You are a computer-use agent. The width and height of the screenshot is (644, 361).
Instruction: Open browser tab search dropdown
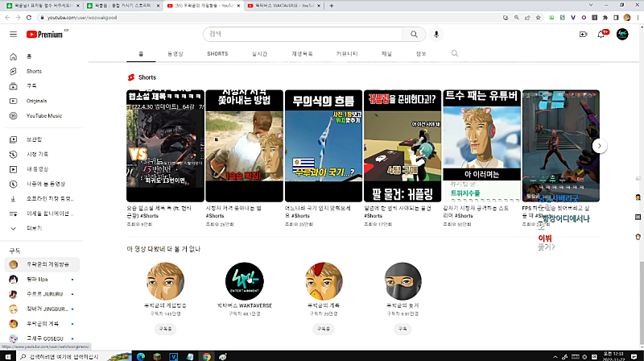coord(591,6)
